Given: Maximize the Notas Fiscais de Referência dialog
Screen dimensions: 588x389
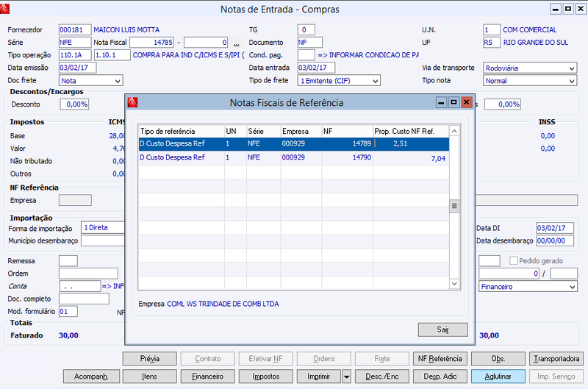Looking at the screenshot, I should click(x=453, y=102).
